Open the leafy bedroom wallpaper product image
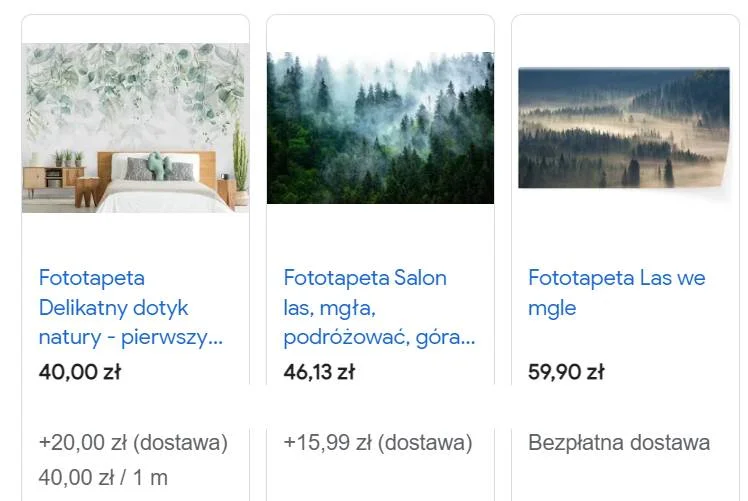The image size is (748, 501). click(x=135, y=128)
